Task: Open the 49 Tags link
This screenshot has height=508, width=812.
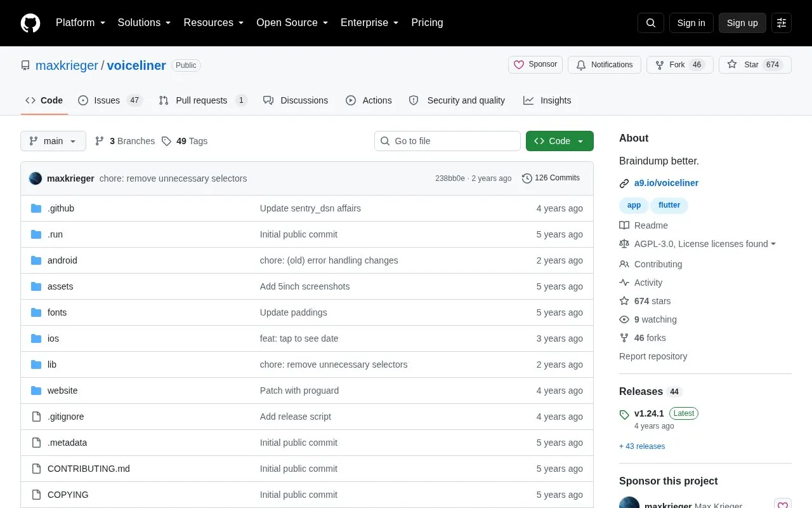Action: (x=185, y=141)
